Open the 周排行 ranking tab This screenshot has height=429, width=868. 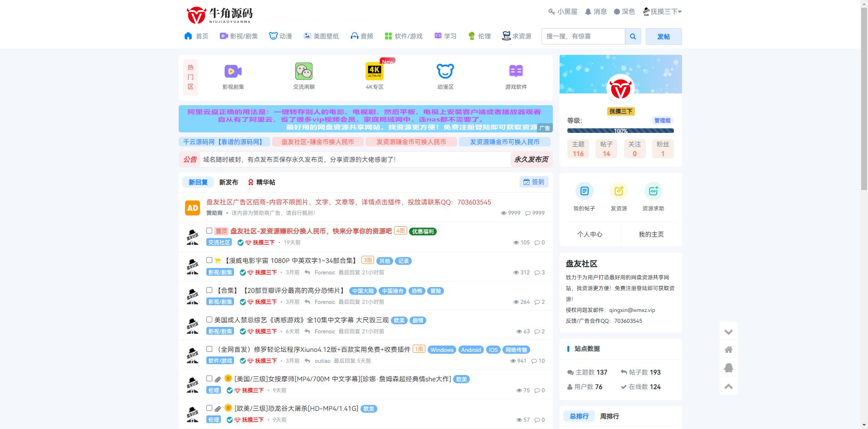(610, 416)
